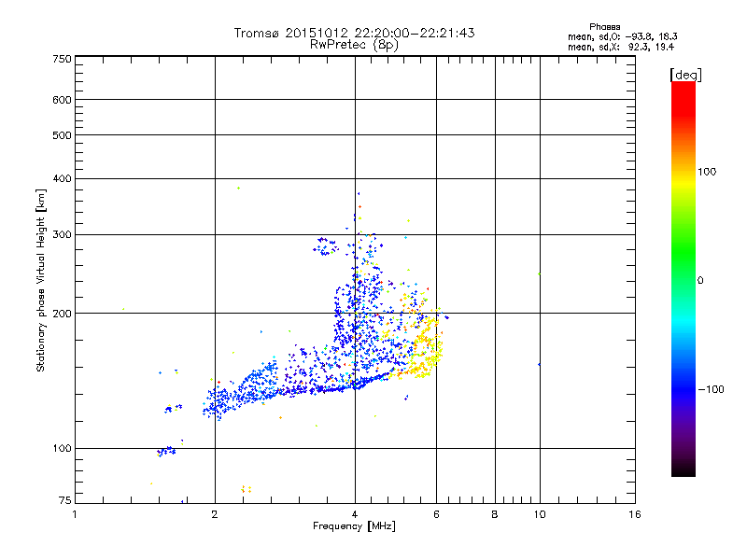Click y-axis tick label '400'
The width and height of the screenshot is (747, 560).
click(x=62, y=178)
